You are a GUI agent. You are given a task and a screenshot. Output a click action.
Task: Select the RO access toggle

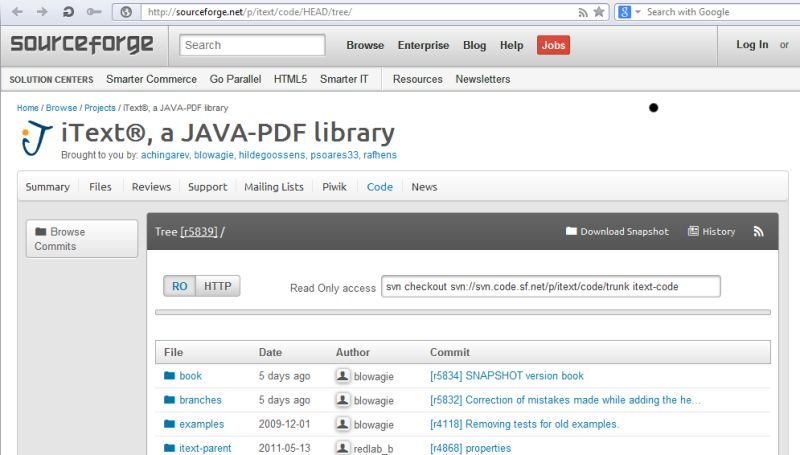[179, 286]
